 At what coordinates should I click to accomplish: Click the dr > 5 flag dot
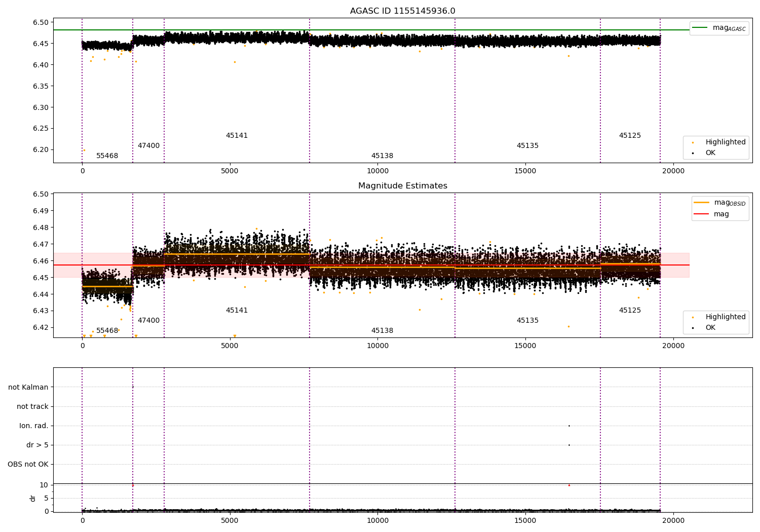[569, 445]
